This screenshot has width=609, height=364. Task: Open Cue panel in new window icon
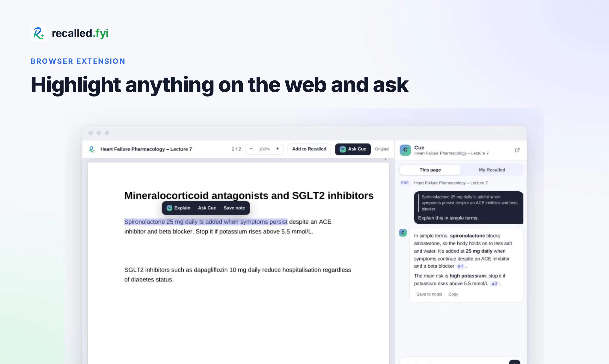tap(517, 150)
